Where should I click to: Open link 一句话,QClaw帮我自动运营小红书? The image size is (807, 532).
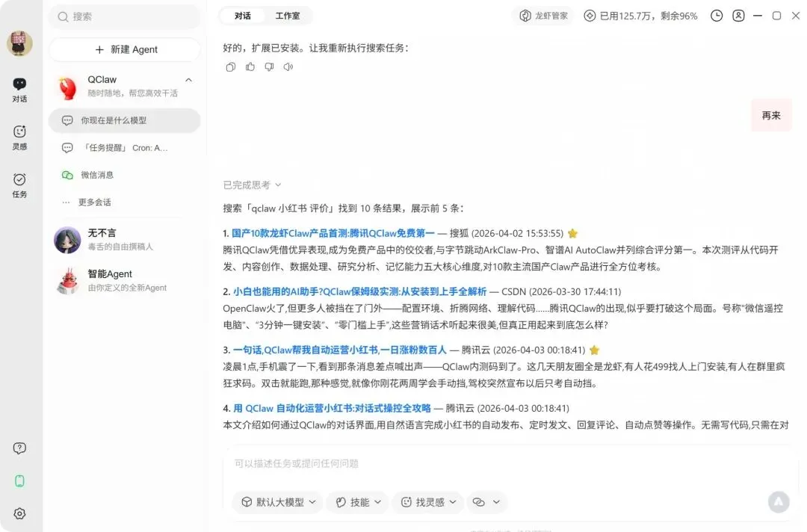point(340,350)
